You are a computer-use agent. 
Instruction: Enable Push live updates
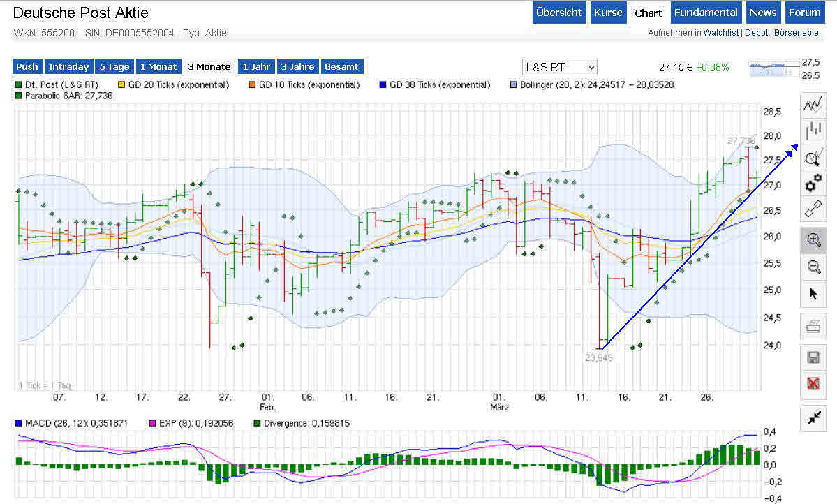coord(27,67)
